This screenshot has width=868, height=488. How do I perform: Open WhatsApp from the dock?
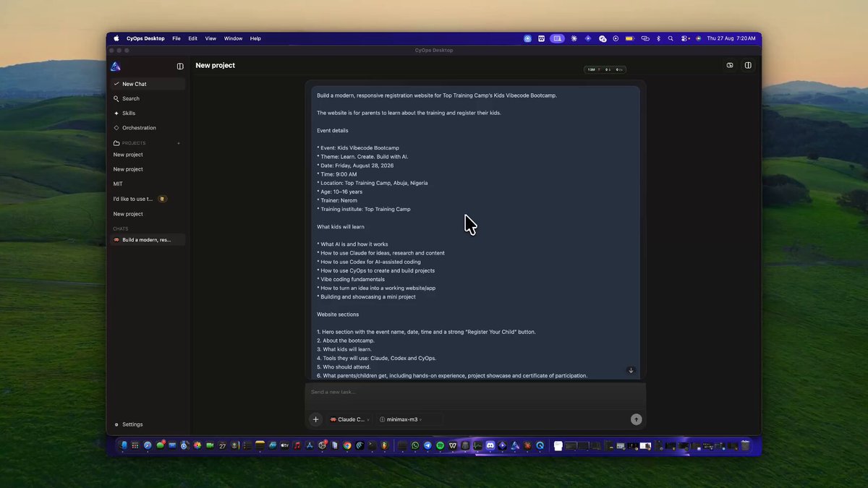tap(415, 445)
